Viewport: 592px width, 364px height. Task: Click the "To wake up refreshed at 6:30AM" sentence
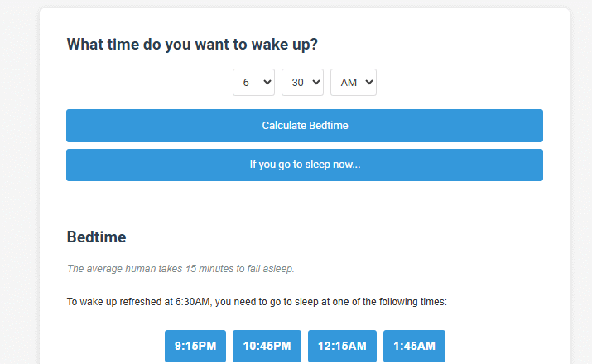257,302
